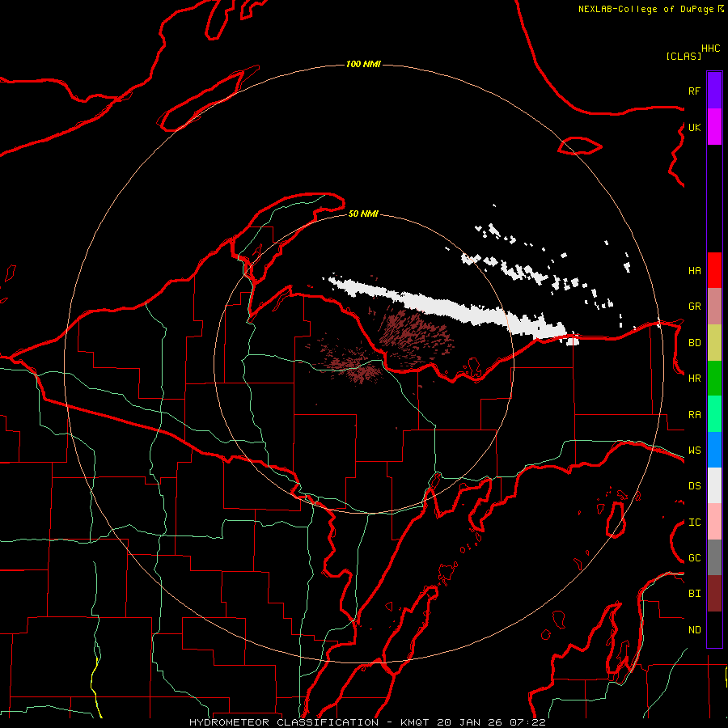Click the 'HA' legend label
728x728 pixels.
(694, 271)
